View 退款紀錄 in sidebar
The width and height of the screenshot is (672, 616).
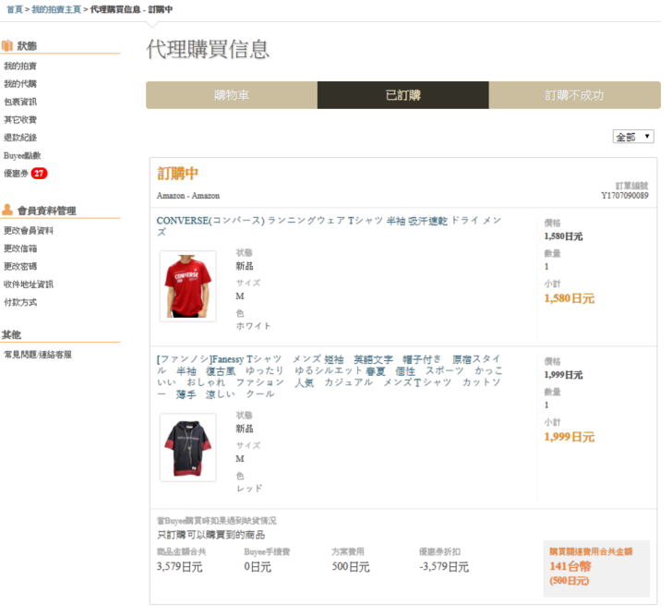[20, 138]
